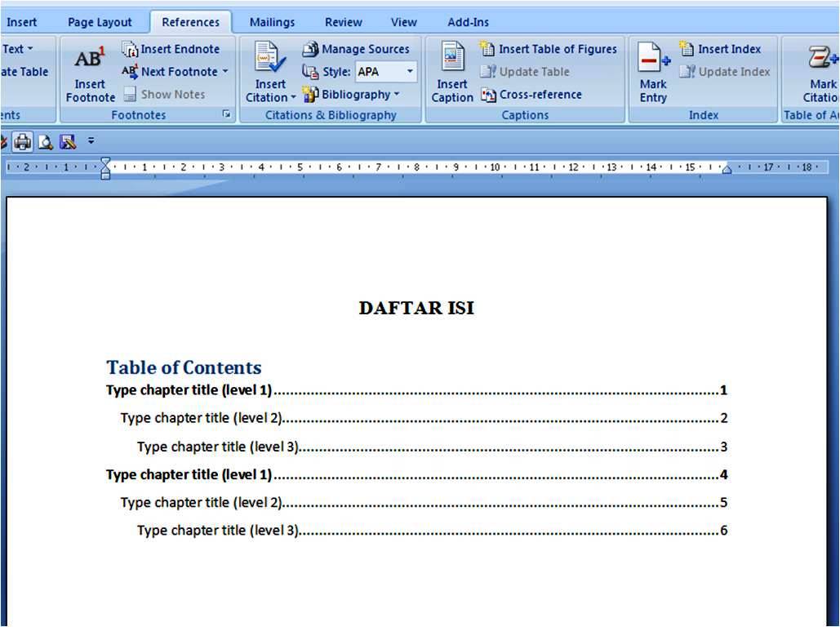840x627 pixels.
Task: Click the right indent marker on ruler
Action: point(727,170)
